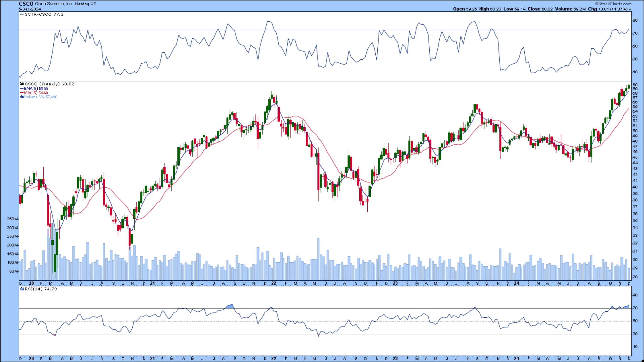Click the green up-arrow change indicator

pyautogui.click(x=630, y=9)
